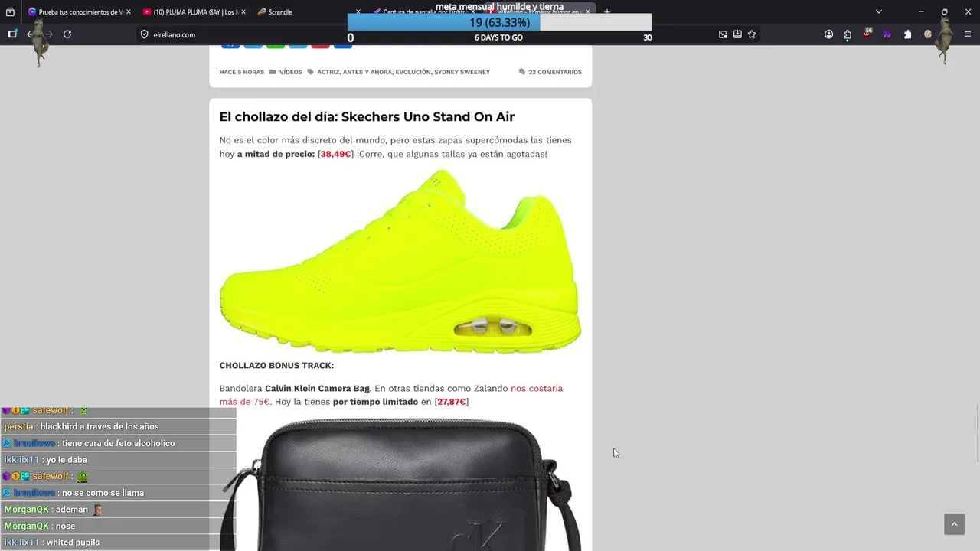The width and height of the screenshot is (980, 551).
Task: Click the cookie extension icon
Action: [928, 34]
